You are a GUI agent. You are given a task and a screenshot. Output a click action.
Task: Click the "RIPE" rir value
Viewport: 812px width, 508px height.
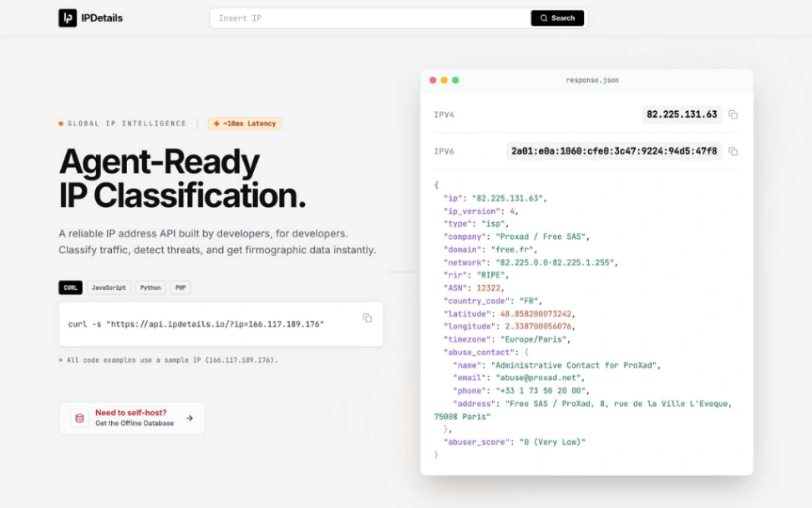coord(490,276)
